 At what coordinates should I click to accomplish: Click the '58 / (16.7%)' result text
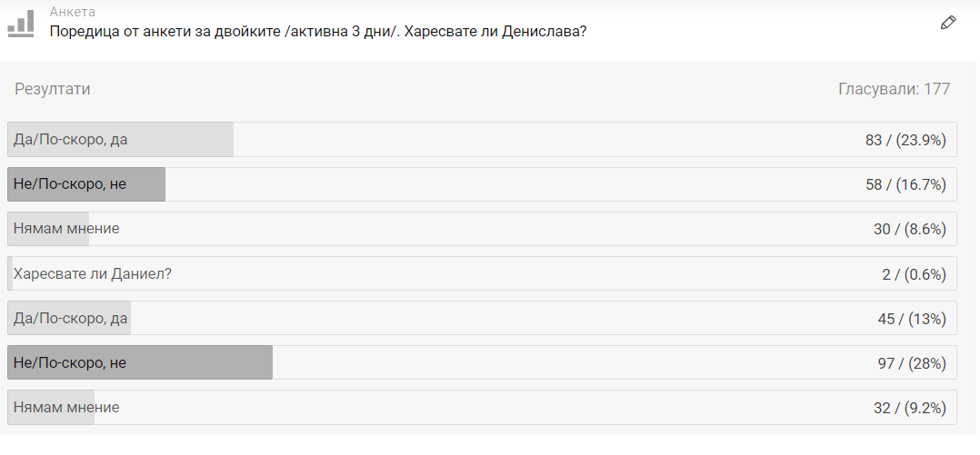coord(905,184)
